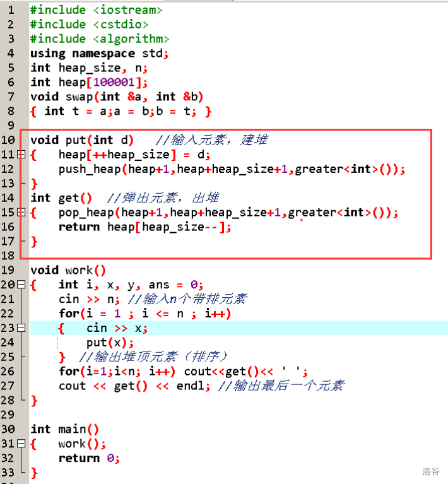Click the 'for(i=1;i<n; i++)' loop on line 26

coord(117,371)
